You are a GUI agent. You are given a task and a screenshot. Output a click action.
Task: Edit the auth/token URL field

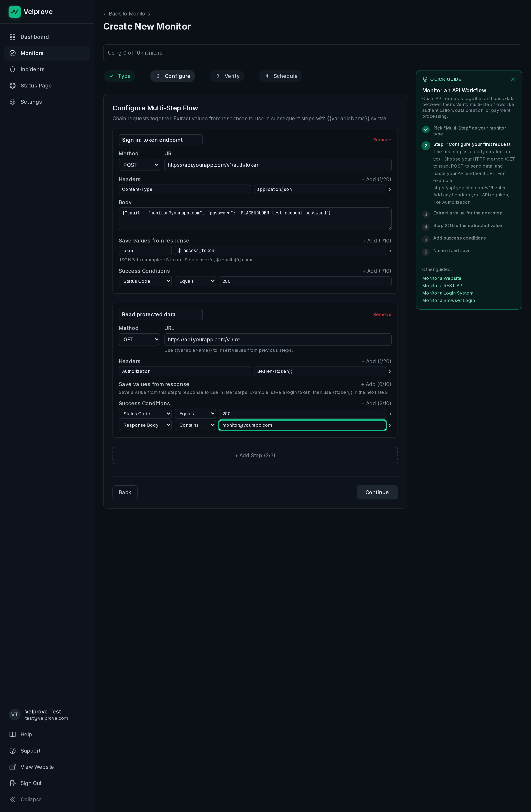pos(278,165)
